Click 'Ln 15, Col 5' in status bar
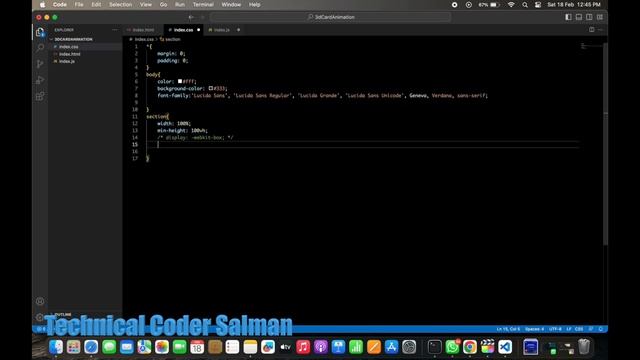 (x=508, y=329)
